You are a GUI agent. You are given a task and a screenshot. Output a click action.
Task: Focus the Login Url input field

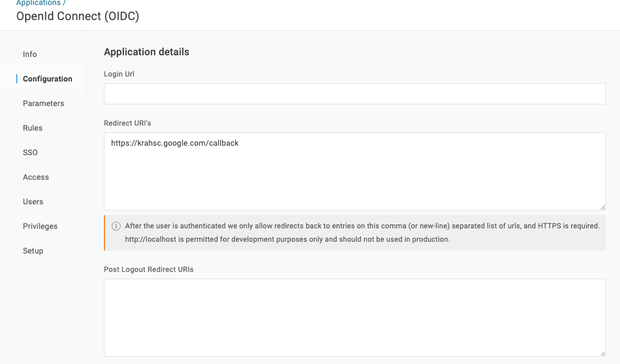click(x=355, y=94)
